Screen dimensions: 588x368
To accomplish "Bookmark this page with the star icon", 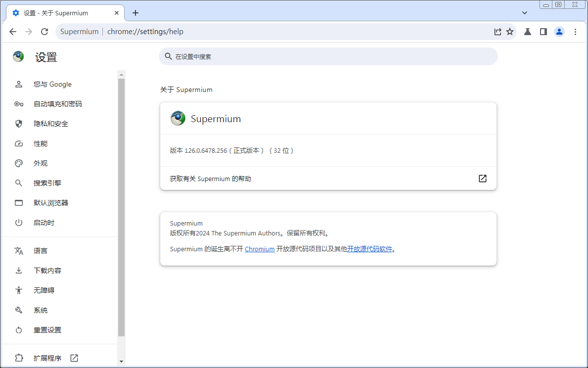I will pyautogui.click(x=510, y=32).
